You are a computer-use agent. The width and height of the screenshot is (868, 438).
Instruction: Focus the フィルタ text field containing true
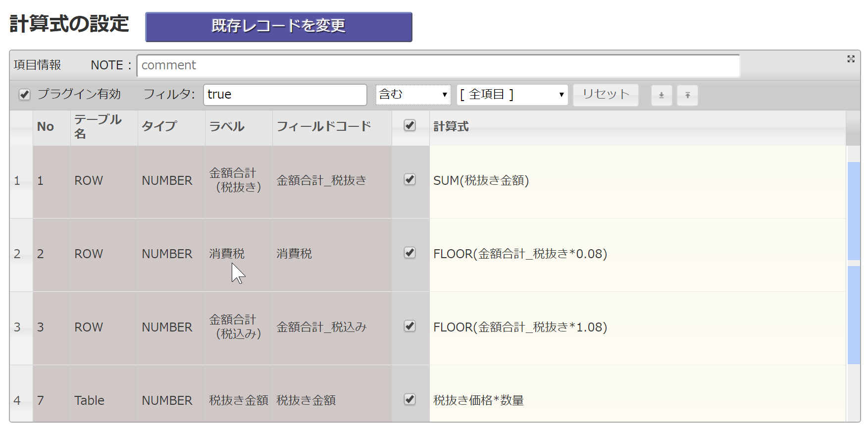coord(285,95)
